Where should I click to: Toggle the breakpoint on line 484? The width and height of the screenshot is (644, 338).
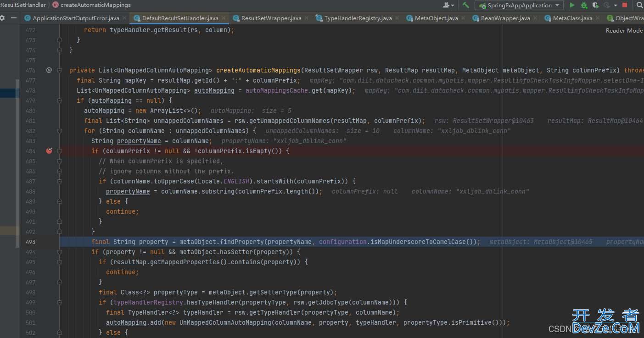pos(49,151)
